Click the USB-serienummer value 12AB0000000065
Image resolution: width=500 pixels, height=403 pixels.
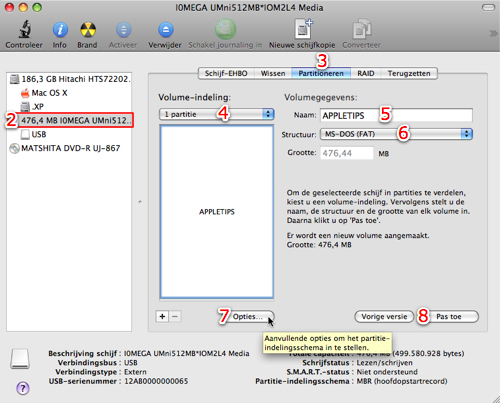click(x=156, y=381)
